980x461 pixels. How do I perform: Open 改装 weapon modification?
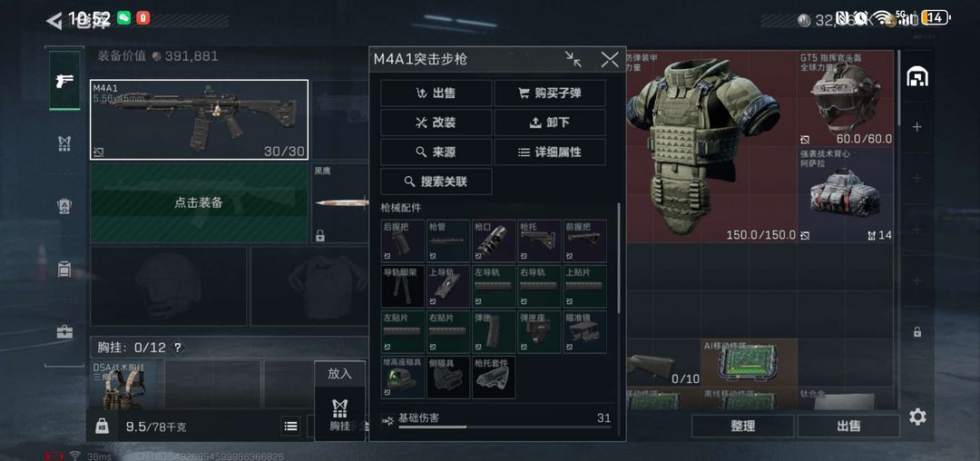click(x=436, y=123)
